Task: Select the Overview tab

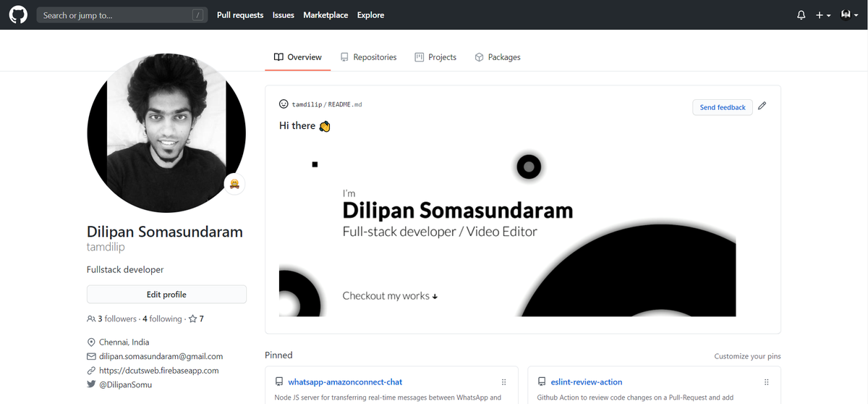Action: point(298,57)
